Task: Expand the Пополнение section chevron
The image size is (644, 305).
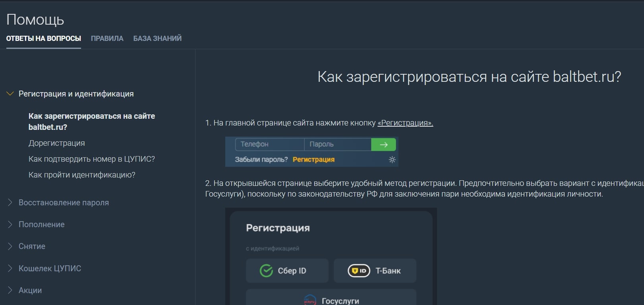Action: tap(10, 224)
